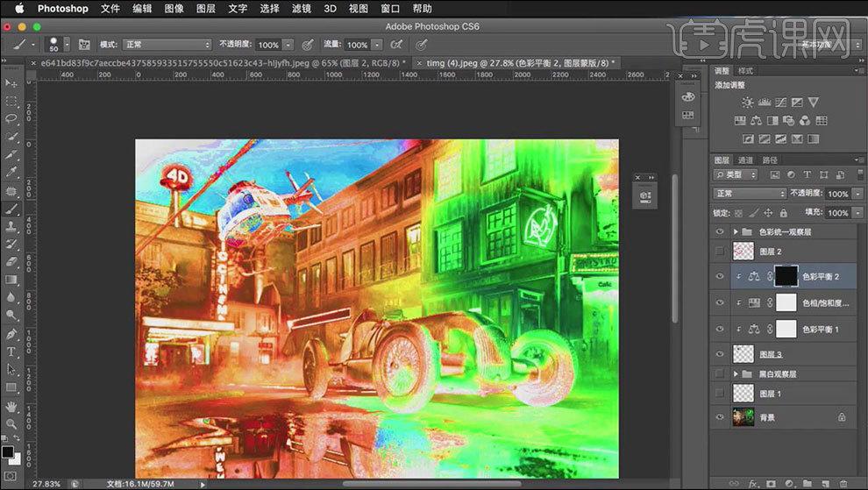The height and width of the screenshot is (490, 868).
Task: Open the Apple menu
Action: tap(19, 8)
